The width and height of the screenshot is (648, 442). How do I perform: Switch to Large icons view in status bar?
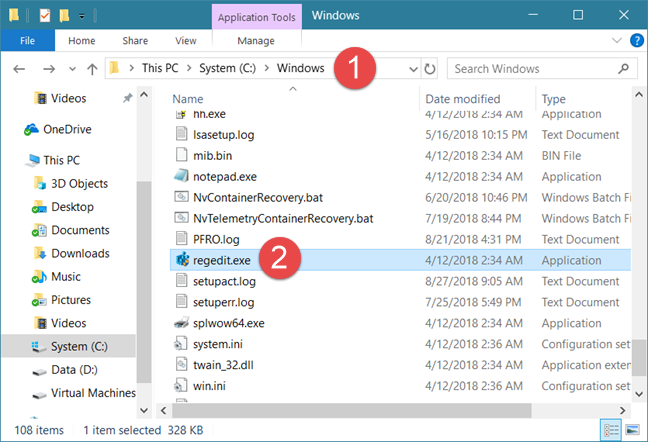(632, 430)
